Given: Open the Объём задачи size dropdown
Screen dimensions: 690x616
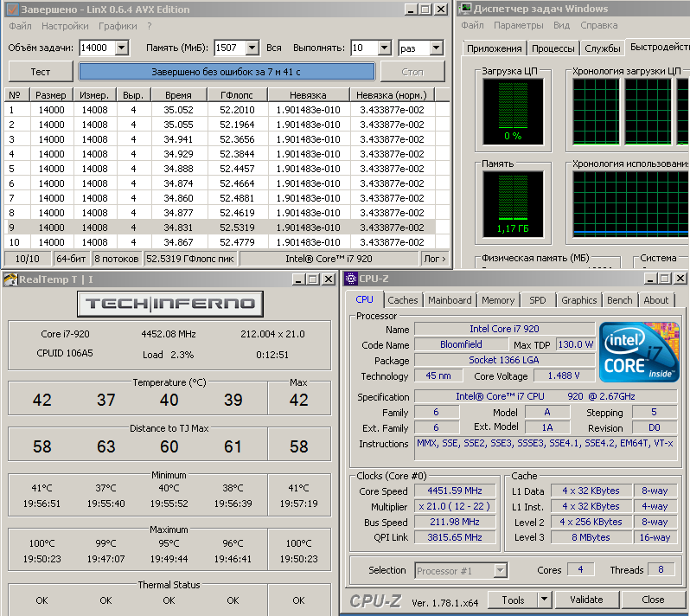Looking at the screenshot, I should point(121,48).
